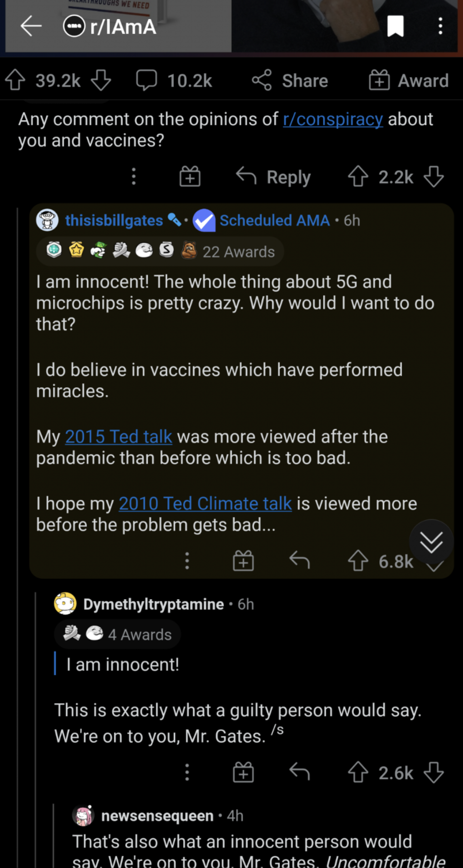Screen dimensions: 463x868
Task: Open the 2015 Ted talk link
Action: [x=118, y=437]
